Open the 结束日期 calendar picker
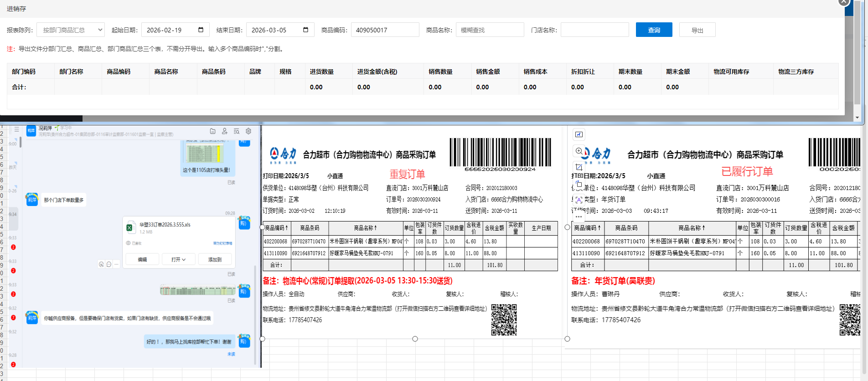 pos(305,30)
